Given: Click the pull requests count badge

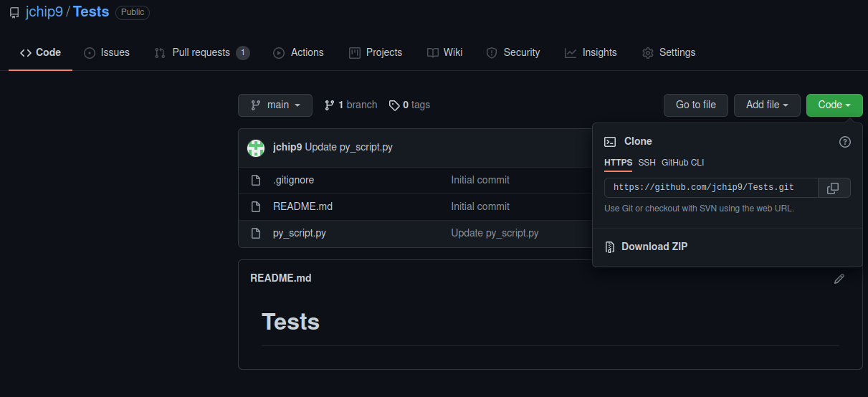Looking at the screenshot, I should click(243, 52).
